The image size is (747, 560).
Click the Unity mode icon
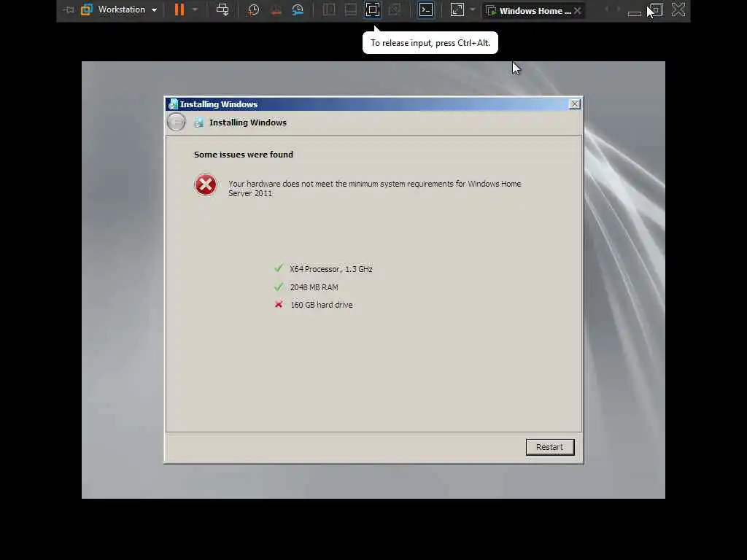pos(395,10)
